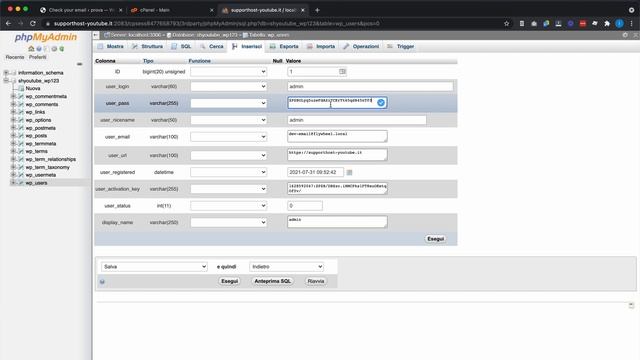Click the blue icon inside user_pass field
The width and height of the screenshot is (640, 360).
point(381,102)
